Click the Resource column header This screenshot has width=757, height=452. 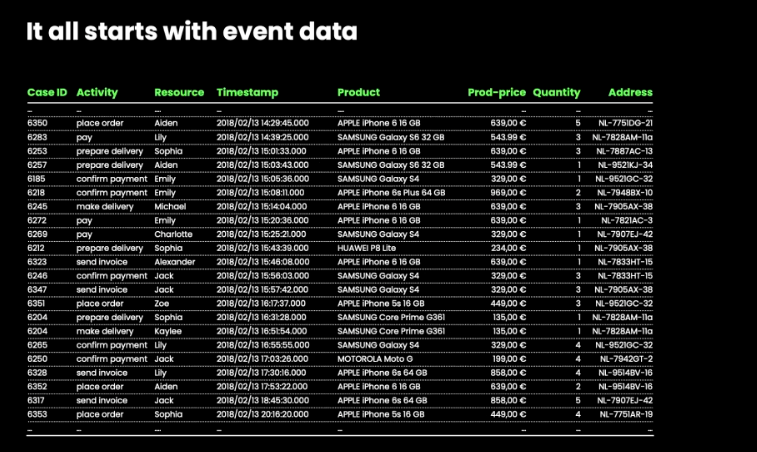(179, 92)
